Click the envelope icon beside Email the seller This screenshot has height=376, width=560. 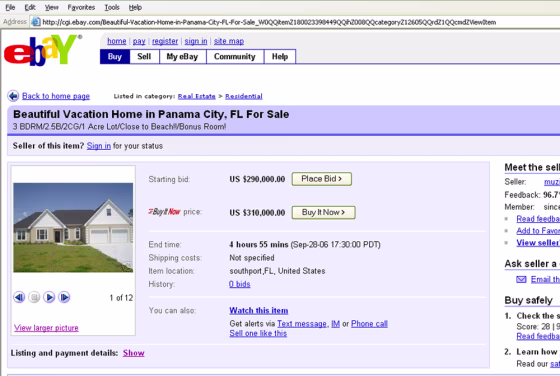[x=521, y=279]
